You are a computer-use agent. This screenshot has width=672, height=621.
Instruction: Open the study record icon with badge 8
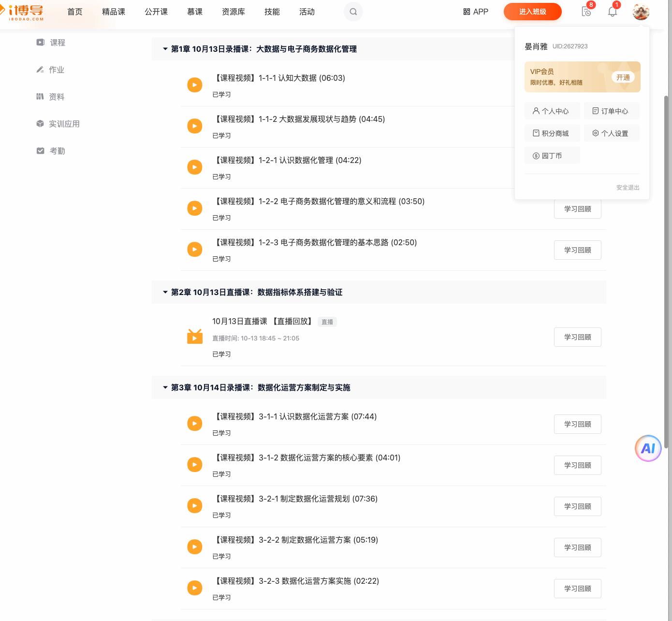pyautogui.click(x=586, y=12)
